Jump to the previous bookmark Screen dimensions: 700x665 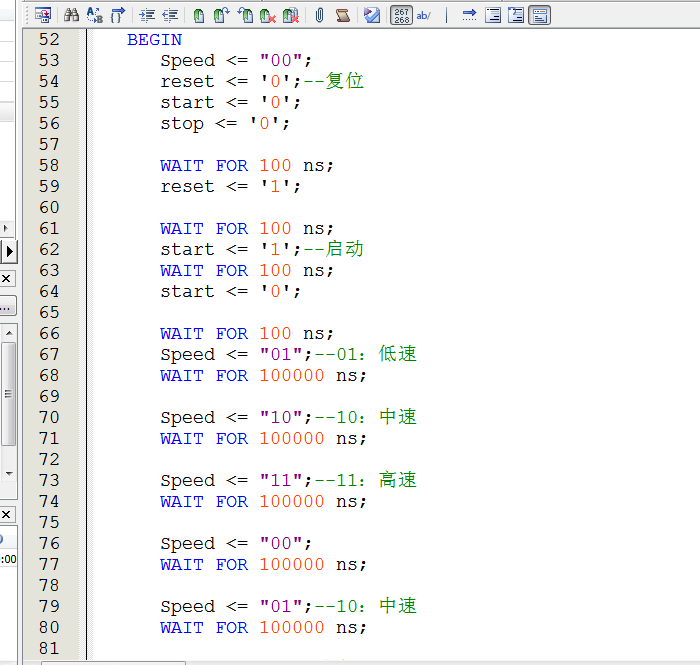(x=245, y=15)
